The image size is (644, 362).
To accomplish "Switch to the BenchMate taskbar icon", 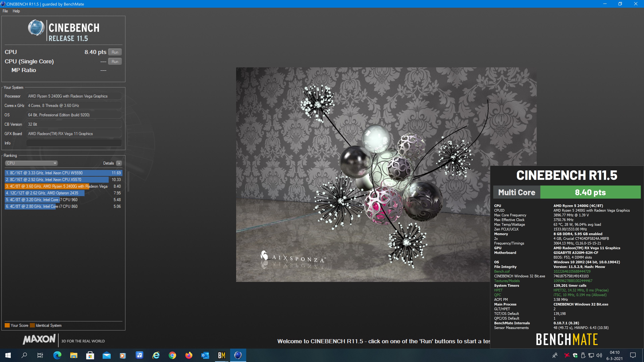I will point(222,355).
